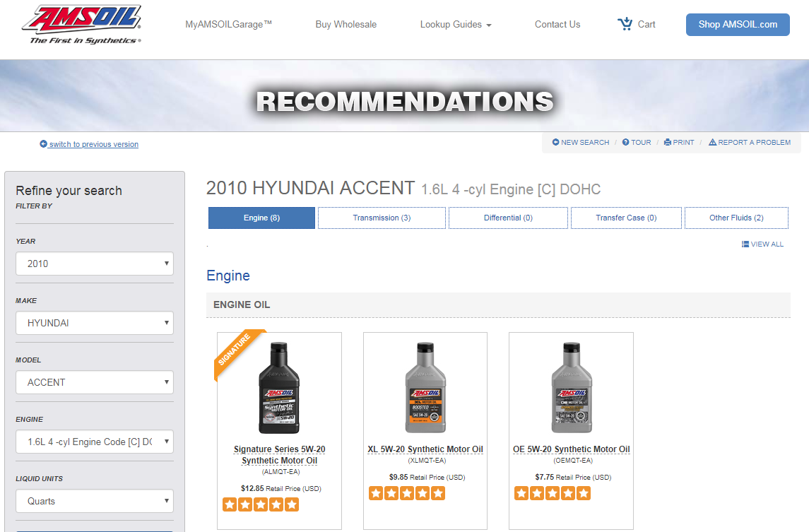
Task: Switch to the Transmission (3) tab
Action: coord(382,218)
